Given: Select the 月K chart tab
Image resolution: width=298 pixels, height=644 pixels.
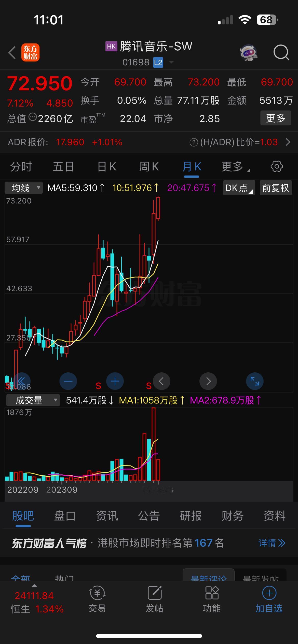Looking at the screenshot, I should point(192,167).
